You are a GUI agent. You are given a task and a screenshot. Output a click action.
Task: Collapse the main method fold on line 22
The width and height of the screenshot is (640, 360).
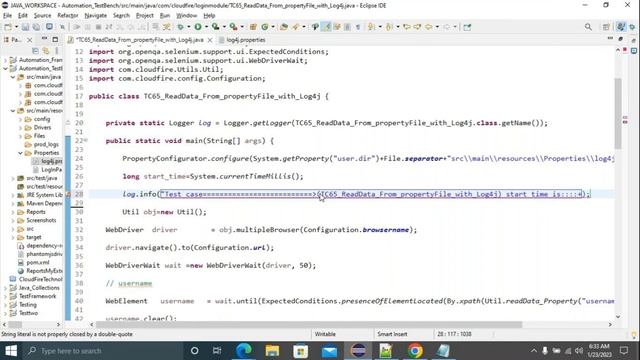(86, 140)
